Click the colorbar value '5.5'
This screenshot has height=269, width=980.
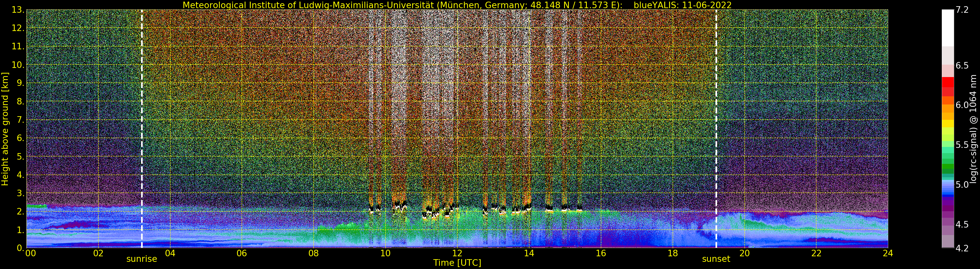pyautogui.click(x=962, y=145)
